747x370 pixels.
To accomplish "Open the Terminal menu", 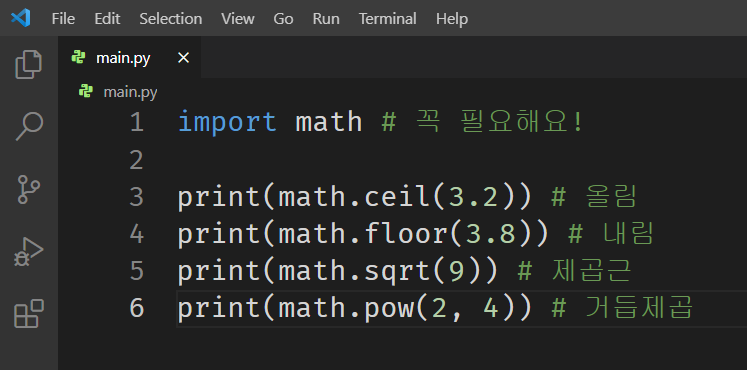I will (387, 19).
